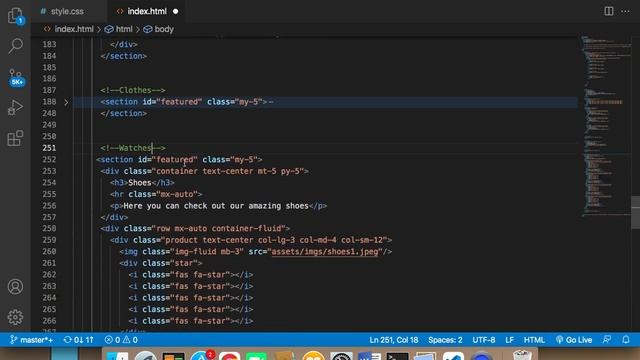This screenshot has width=640, height=360.
Task: Click div class="star" on line 261
Action: coord(160,263)
